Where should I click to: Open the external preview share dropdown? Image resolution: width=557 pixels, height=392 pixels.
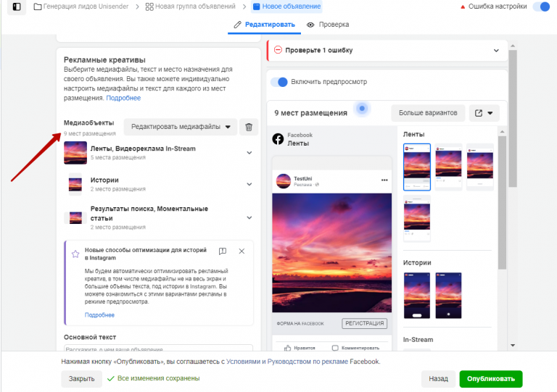(484, 113)
